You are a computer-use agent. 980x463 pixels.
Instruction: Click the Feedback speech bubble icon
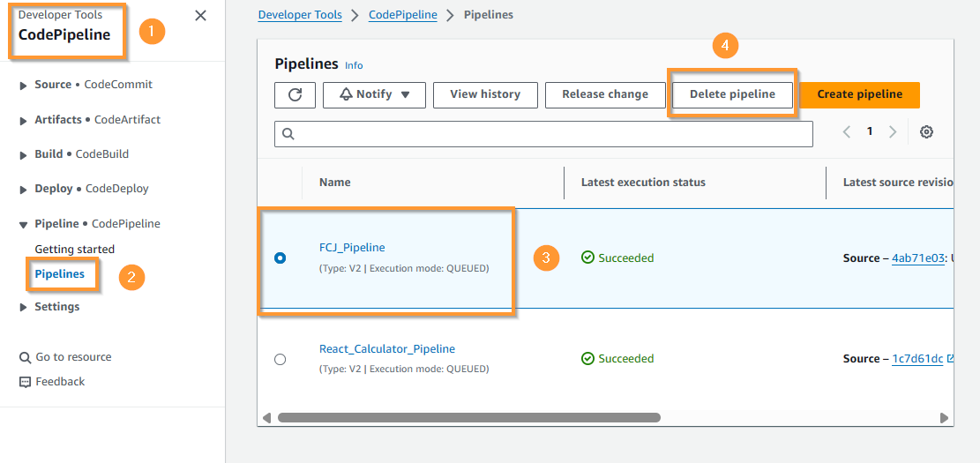pyautogui.click(x=25, y=382)
